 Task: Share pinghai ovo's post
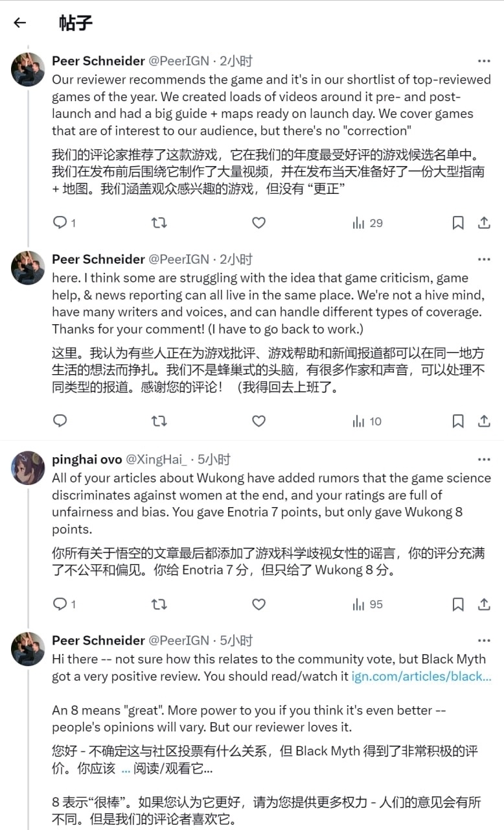pos(483,604)
